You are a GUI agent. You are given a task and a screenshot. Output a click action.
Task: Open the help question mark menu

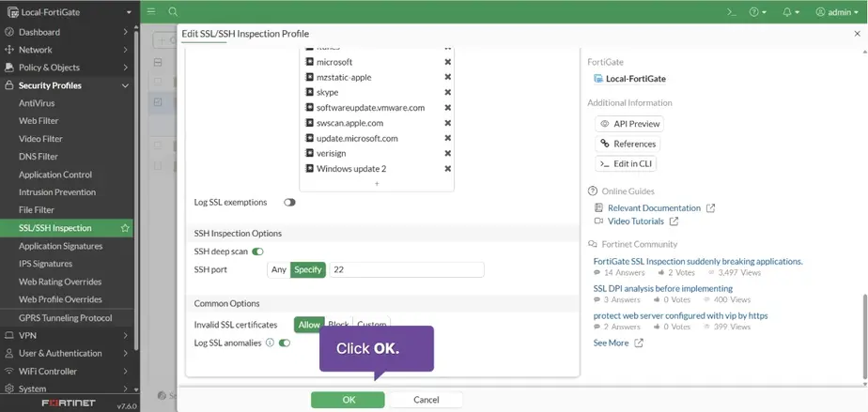click(x=757, y=11)
